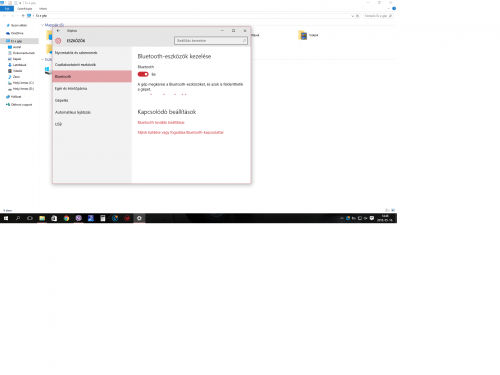The width and height of the screenshot is (500, 375).
Task: Open Nyomtatók és szkennerek settings page
Action: [92, 53]
